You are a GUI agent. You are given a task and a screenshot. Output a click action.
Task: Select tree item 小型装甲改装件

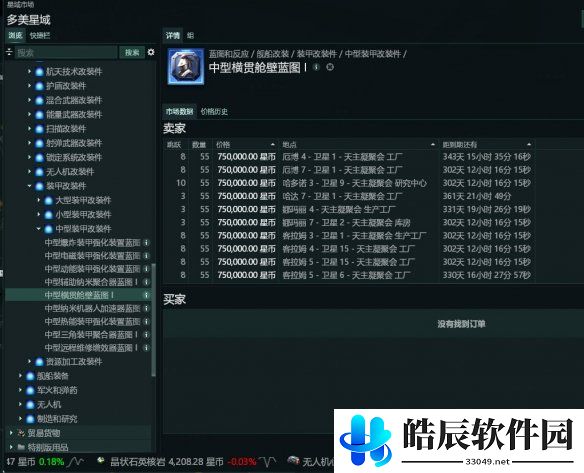click(x=83, y=215)
